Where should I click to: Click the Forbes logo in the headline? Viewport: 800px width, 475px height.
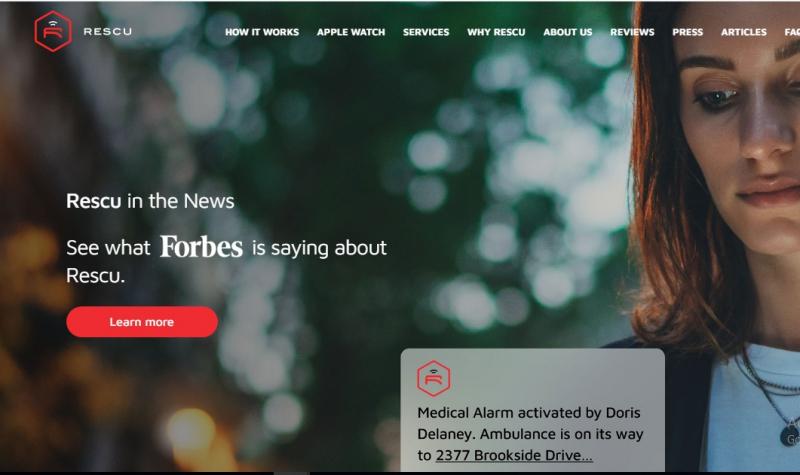201,247
